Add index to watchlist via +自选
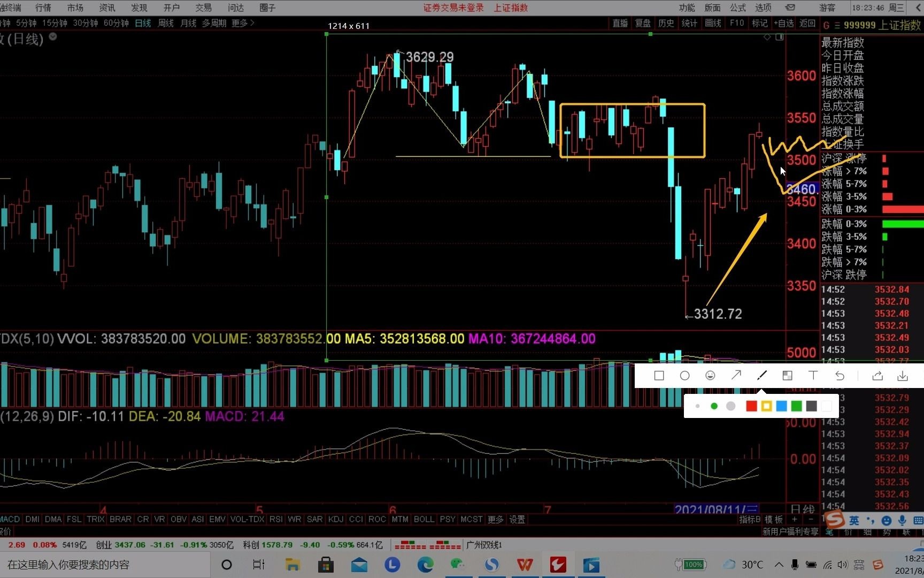The width and height of the screenshot is (924, 578). pos(784,23)
